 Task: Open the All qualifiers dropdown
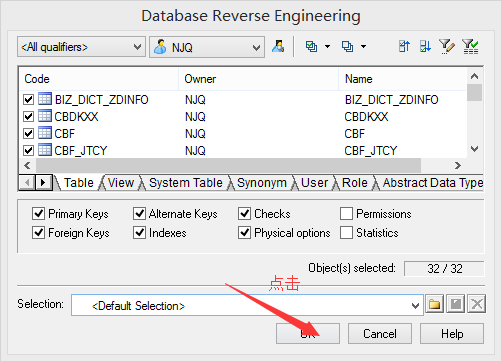coord(81,47)
